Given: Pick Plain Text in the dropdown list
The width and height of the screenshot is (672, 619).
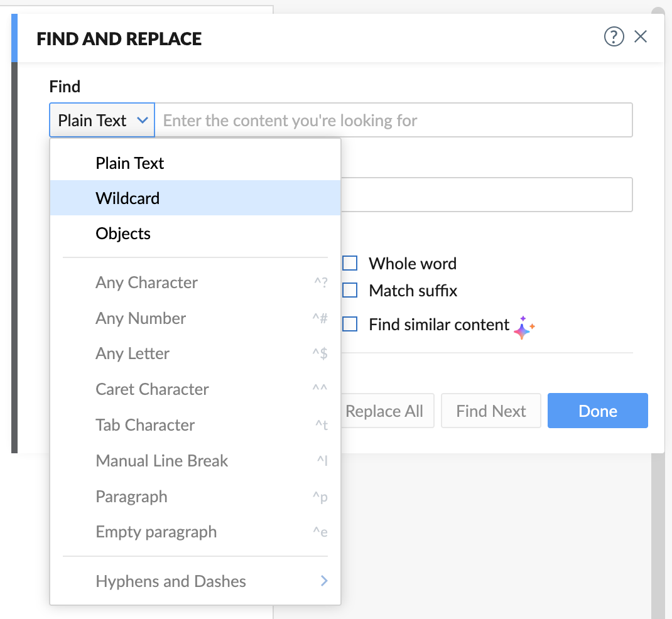Looking at the screenshot, I should (x=195, y=163).
